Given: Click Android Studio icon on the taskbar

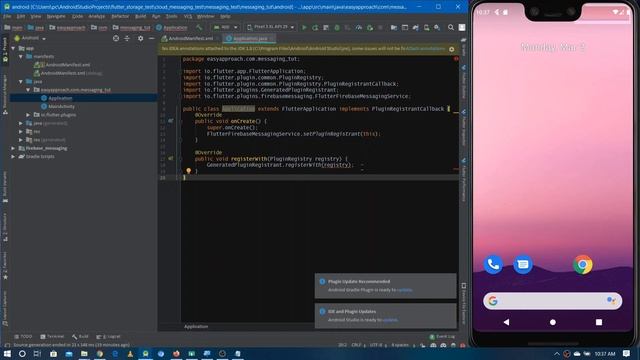Looking at the screenshot, I should 145,353.
